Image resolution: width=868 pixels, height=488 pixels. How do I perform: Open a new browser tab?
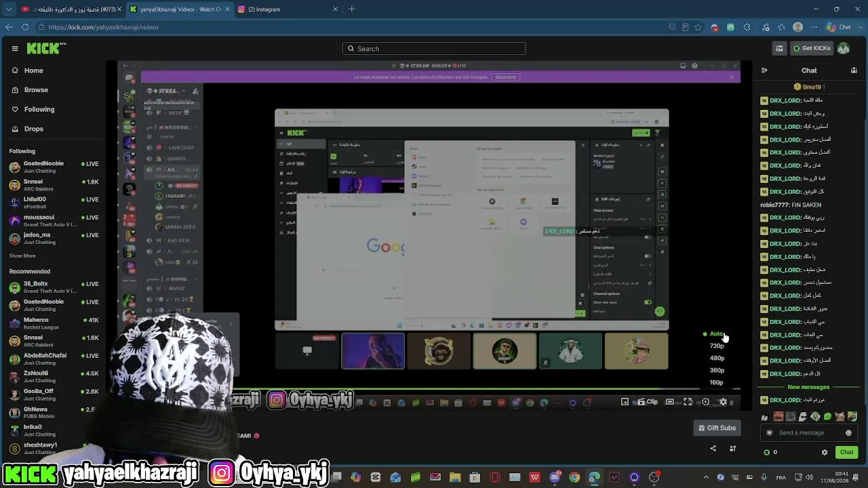click(x=351, y=9)
